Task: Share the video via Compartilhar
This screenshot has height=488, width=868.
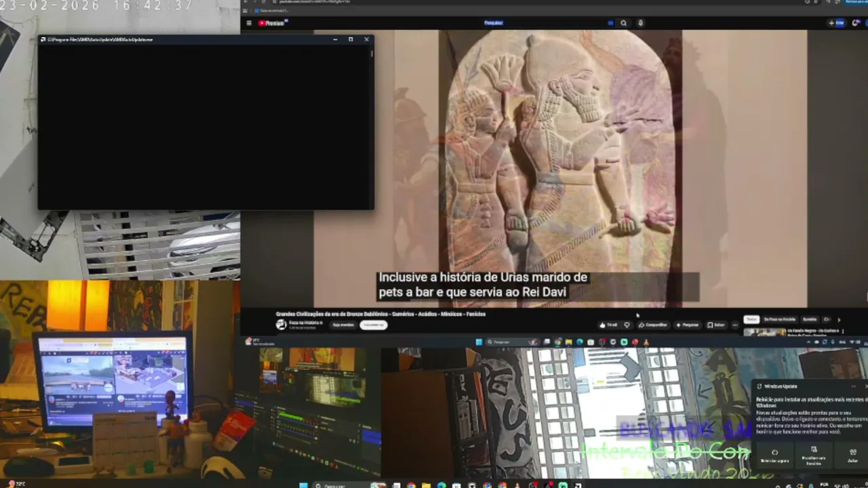Action: pos(652,325)
